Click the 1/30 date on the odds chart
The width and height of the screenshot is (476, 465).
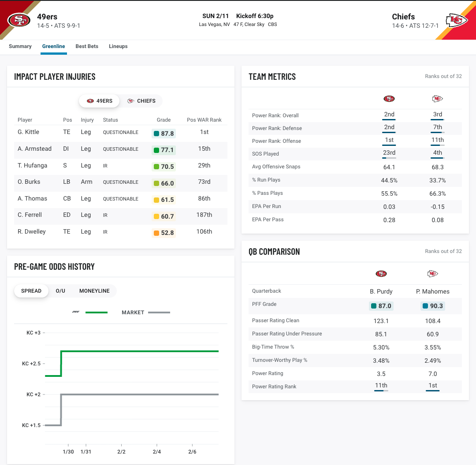tap(68, 452)
